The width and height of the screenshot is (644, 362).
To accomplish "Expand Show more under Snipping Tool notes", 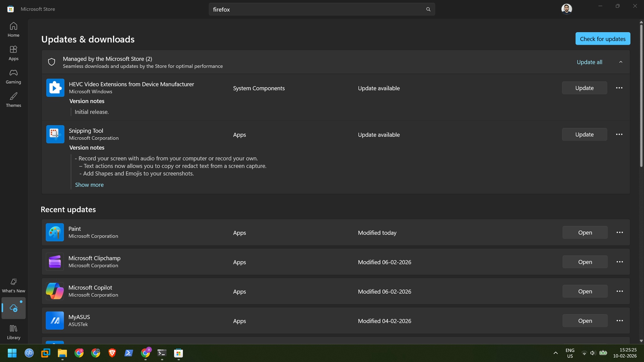I will tap(89, 185).
